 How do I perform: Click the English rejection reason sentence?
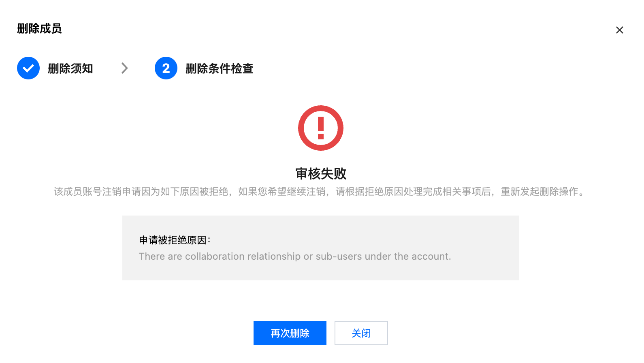[x=295, y=256]
